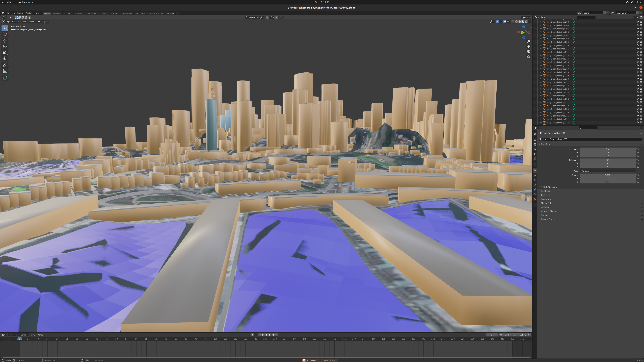Open the Texture properties checker tab
The image size is (644, 362).
point(535,205)
